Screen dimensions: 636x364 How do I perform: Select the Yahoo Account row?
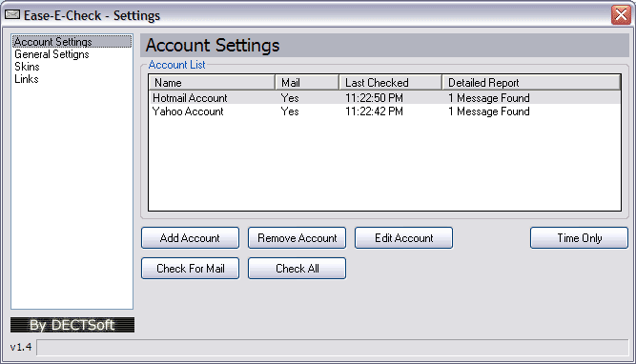click(384, 111)
